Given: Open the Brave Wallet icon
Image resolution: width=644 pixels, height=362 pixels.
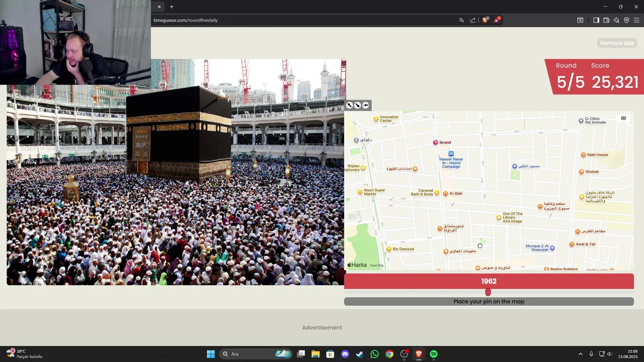Looking at the screenshot, I should [x=606, y=20].
